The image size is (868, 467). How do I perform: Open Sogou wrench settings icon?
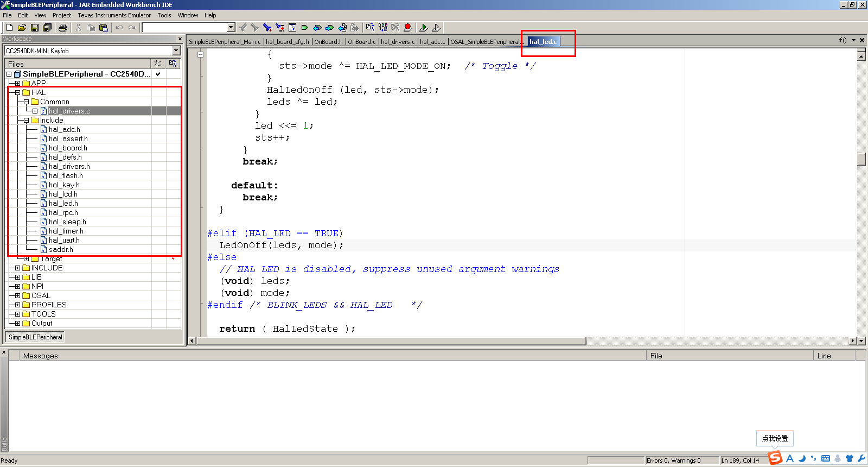(861, 458)
